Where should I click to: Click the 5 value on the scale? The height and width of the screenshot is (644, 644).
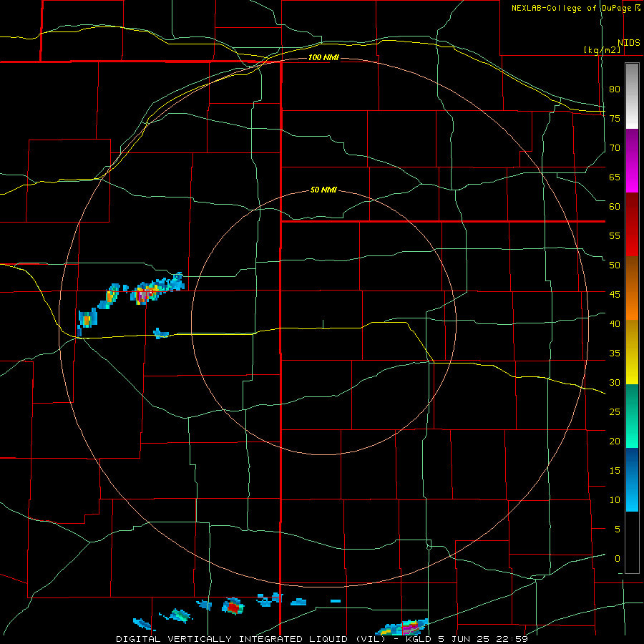click(x=618, y=530)
